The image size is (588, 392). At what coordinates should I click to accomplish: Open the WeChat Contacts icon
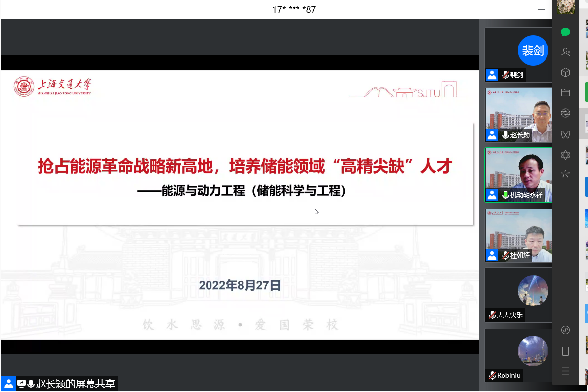click(x=566, y=52)
